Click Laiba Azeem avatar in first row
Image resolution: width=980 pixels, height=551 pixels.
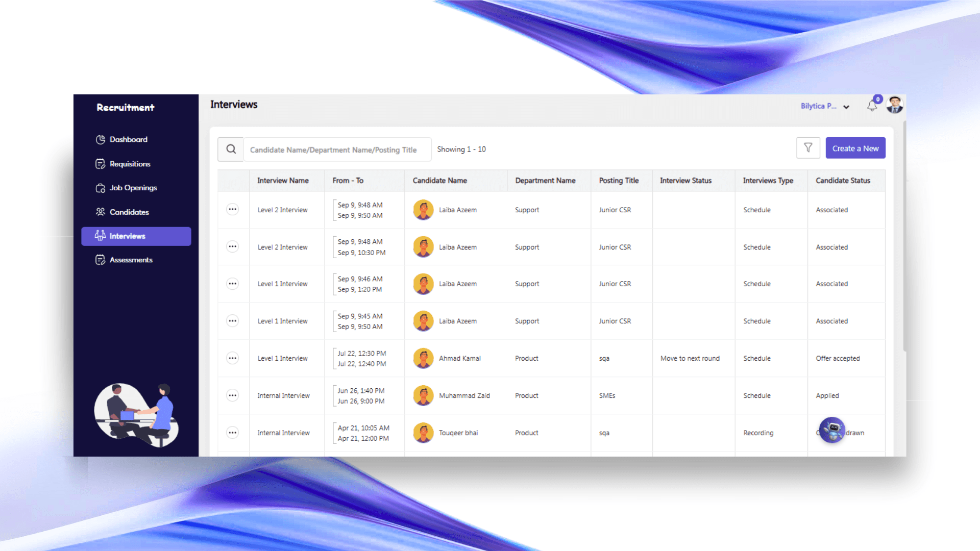coord(423,210)
